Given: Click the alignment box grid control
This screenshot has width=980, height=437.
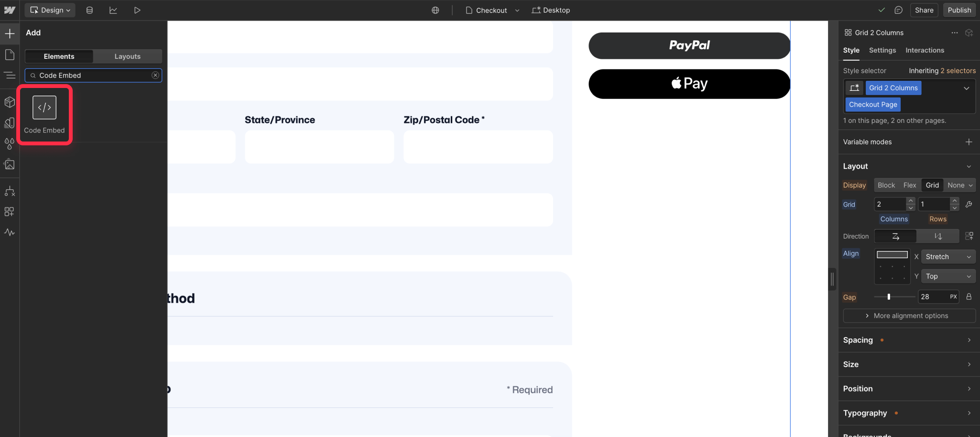Looking at the screenshot, I should pos(892,266).
